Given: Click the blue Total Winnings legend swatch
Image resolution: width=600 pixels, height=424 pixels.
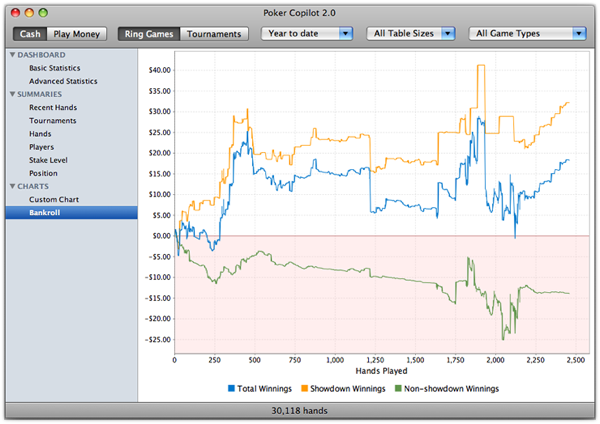Looking at the screenshot, I should (x=231, y=388).
